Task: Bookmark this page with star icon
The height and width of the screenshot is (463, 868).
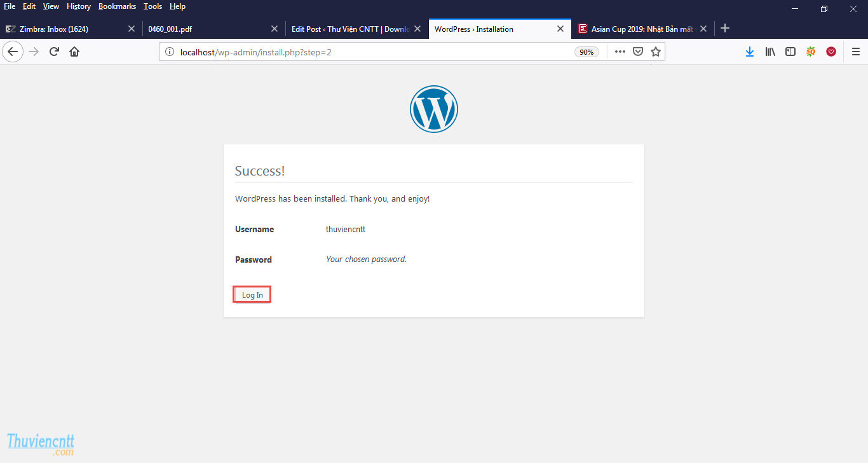Action: 656,52
